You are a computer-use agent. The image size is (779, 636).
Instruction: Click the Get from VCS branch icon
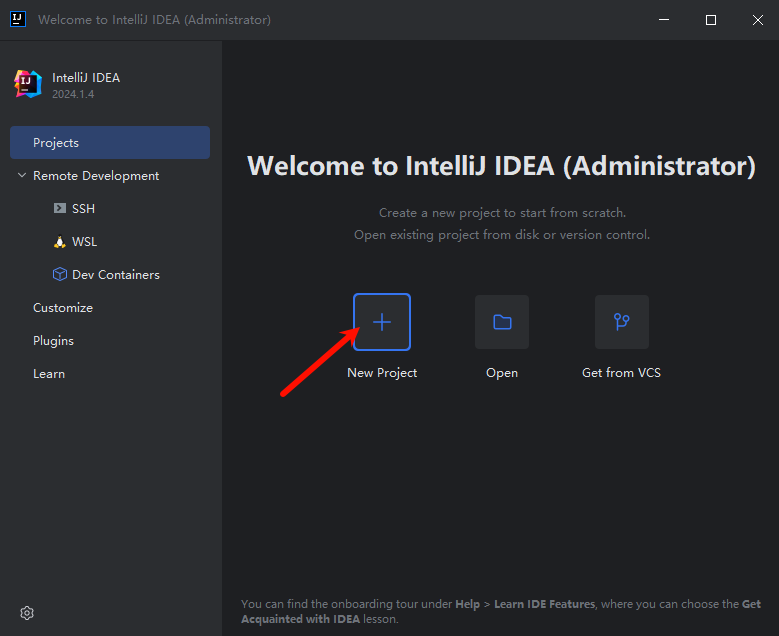click(x=622, y=322)
